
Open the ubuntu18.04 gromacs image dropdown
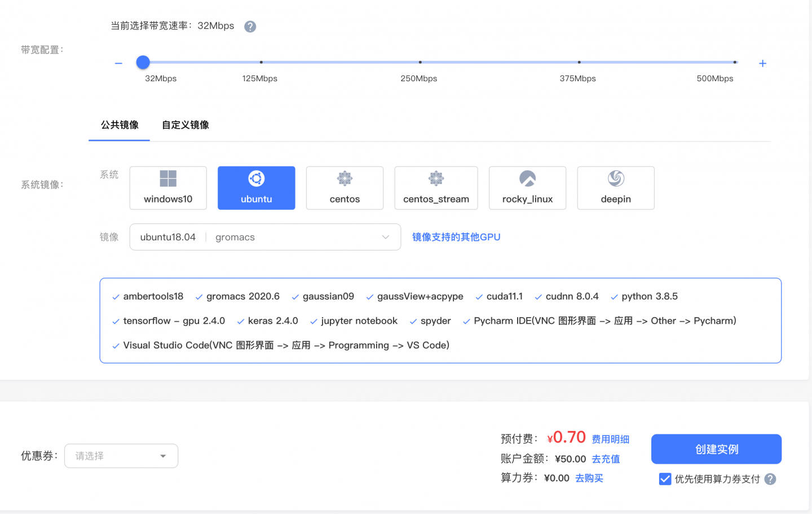point(265,237)
